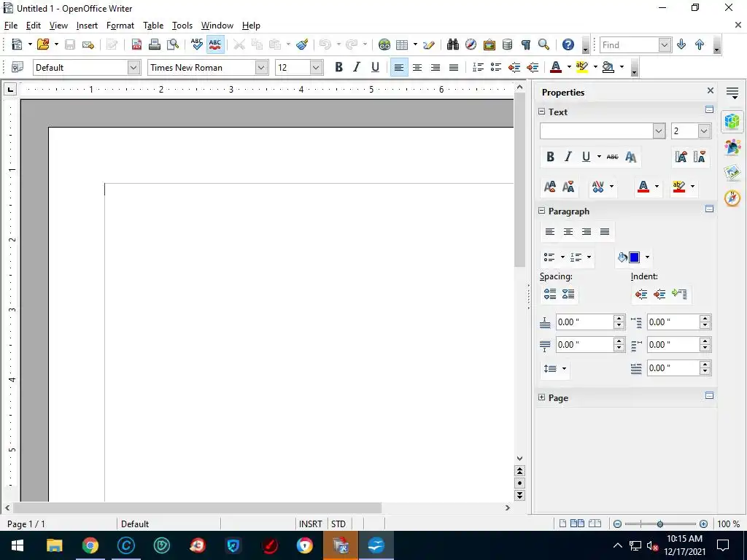747x560 pixels.
Task: Toggle AutoSpellcheck in standard toolbar
Action: pos(215,44)
